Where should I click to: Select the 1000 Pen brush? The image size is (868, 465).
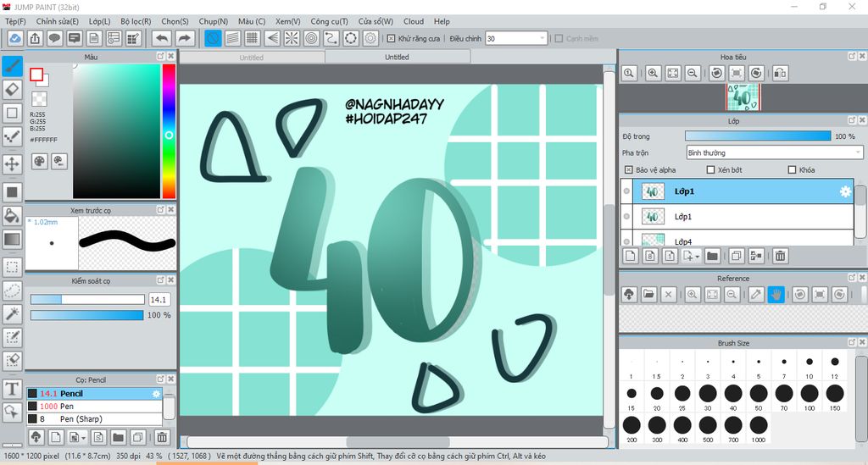95,407
